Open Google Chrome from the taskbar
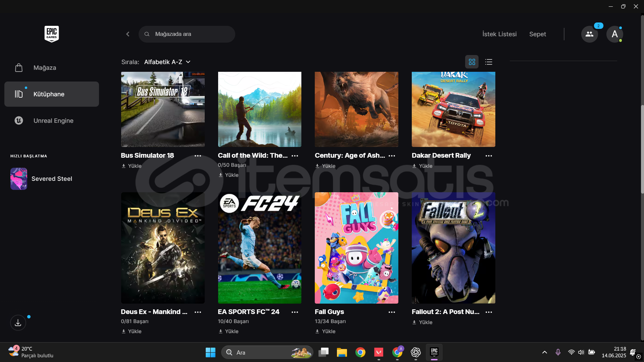This screenshot has width=644, height=362. click(360, 353)
